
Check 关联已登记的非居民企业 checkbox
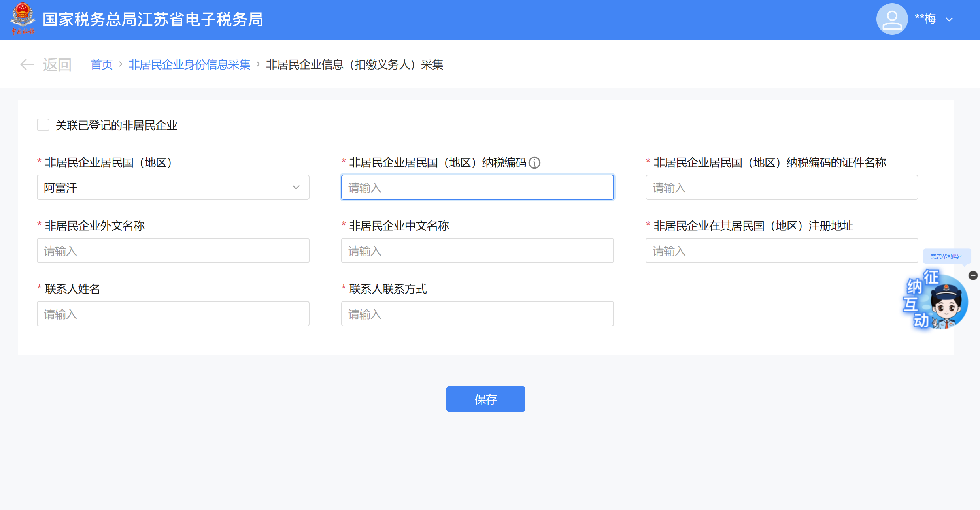pyautogui.click(x=43, y=125)
